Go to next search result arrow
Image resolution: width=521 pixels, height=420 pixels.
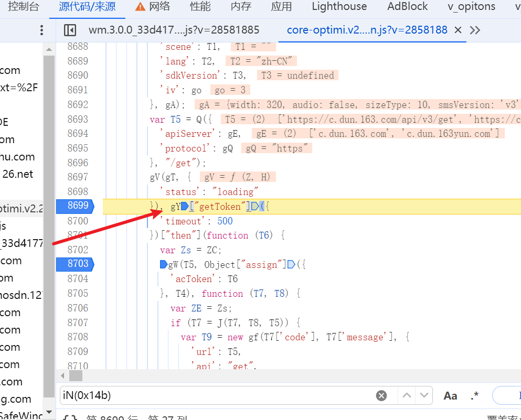point(424,395)
